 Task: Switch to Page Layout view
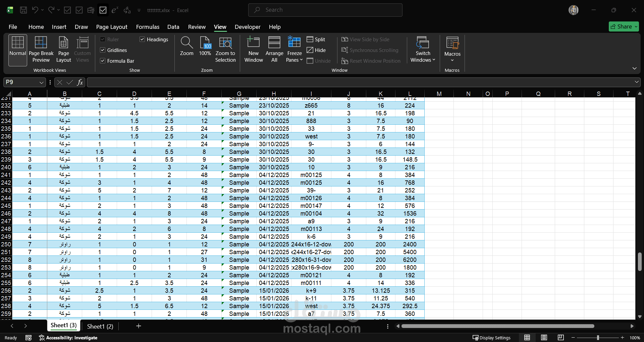[63, 50]
